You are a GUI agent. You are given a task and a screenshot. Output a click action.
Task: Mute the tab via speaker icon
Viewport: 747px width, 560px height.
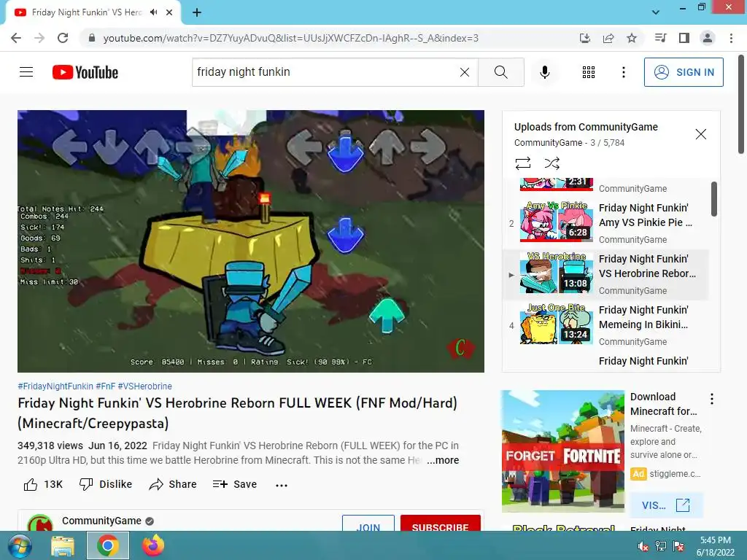[153, 12]
